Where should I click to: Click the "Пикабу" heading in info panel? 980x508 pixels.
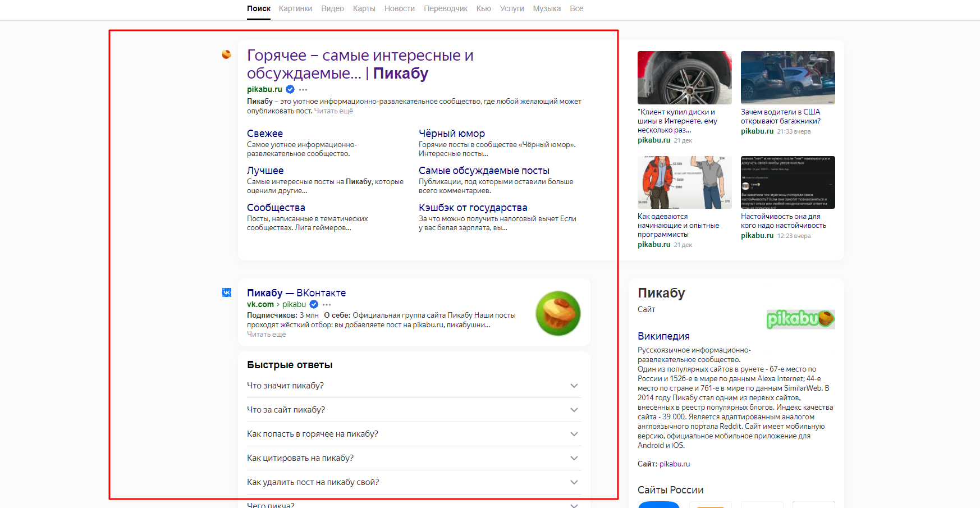pos(661,293)
